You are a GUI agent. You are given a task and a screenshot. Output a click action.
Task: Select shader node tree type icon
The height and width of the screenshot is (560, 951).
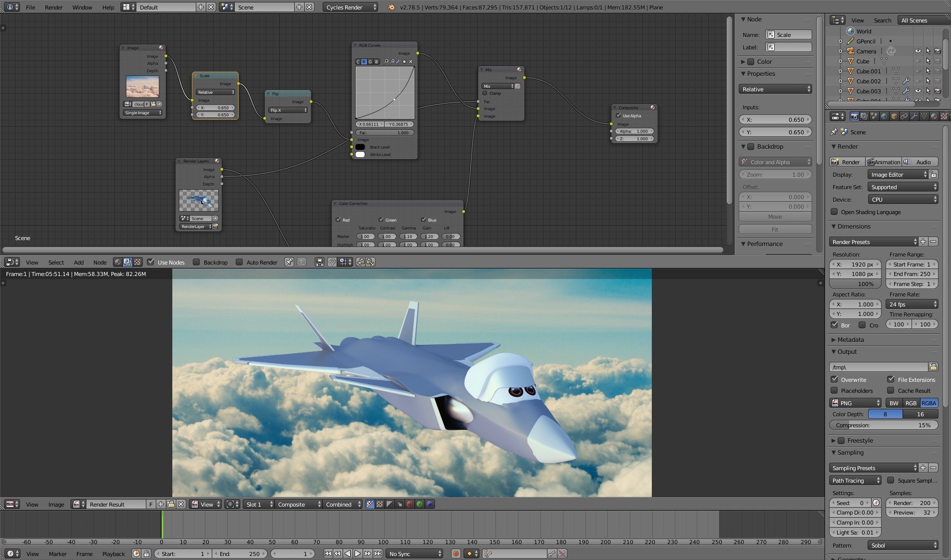pos(117,262)
